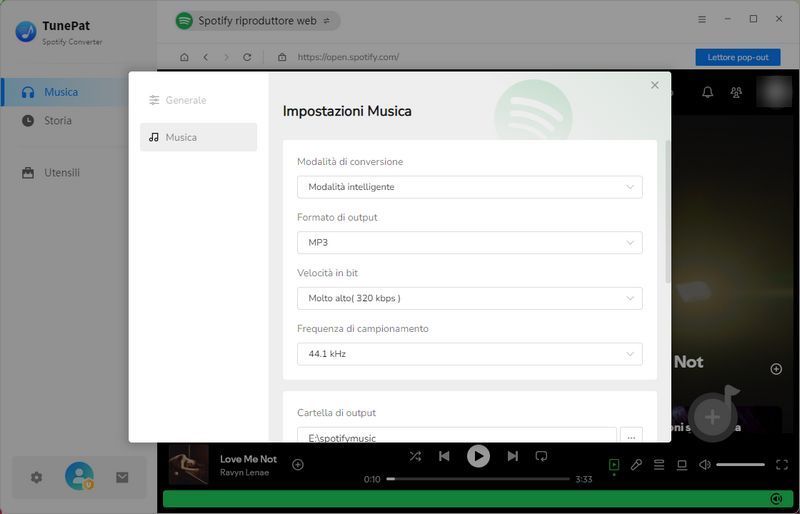This screenshot has height=514, width=800.
Task: Open the hamburger menu in title bar
Action: click(702, 19)
